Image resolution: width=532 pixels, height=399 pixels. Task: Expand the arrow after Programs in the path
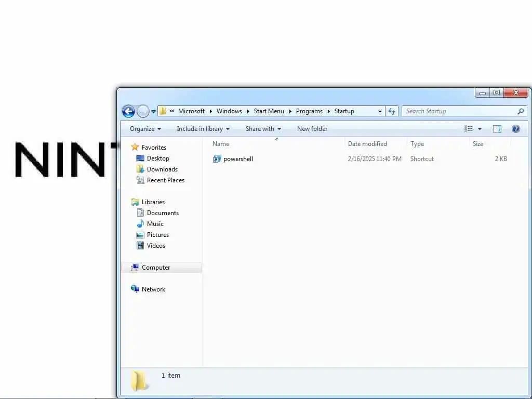click(x=328, y=111)
